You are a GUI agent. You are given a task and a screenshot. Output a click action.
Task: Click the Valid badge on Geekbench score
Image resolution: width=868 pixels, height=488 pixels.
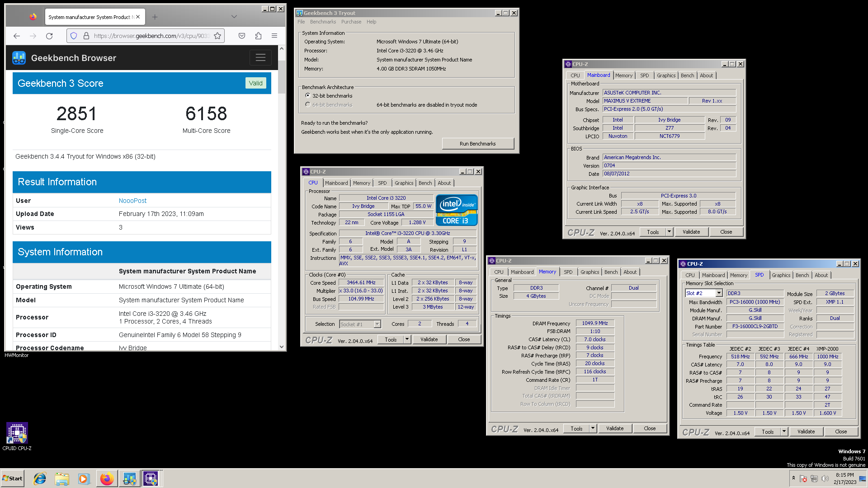(255, 83)
